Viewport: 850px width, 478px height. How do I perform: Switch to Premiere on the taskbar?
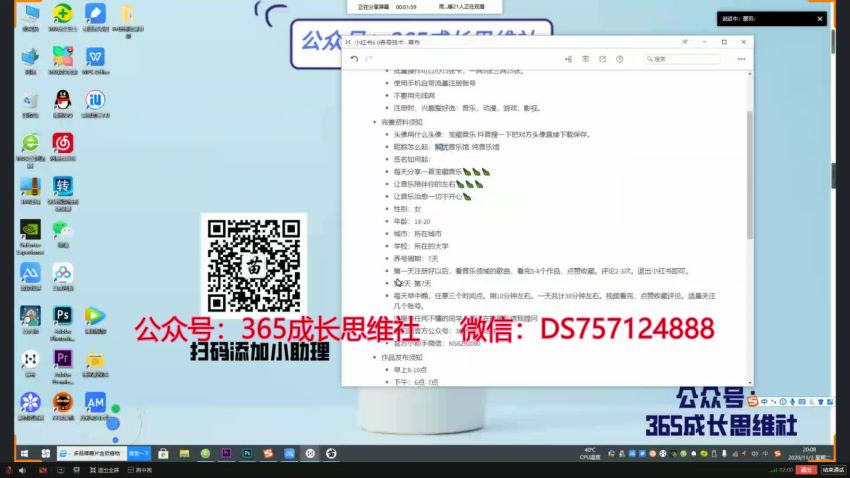(226, 454)
